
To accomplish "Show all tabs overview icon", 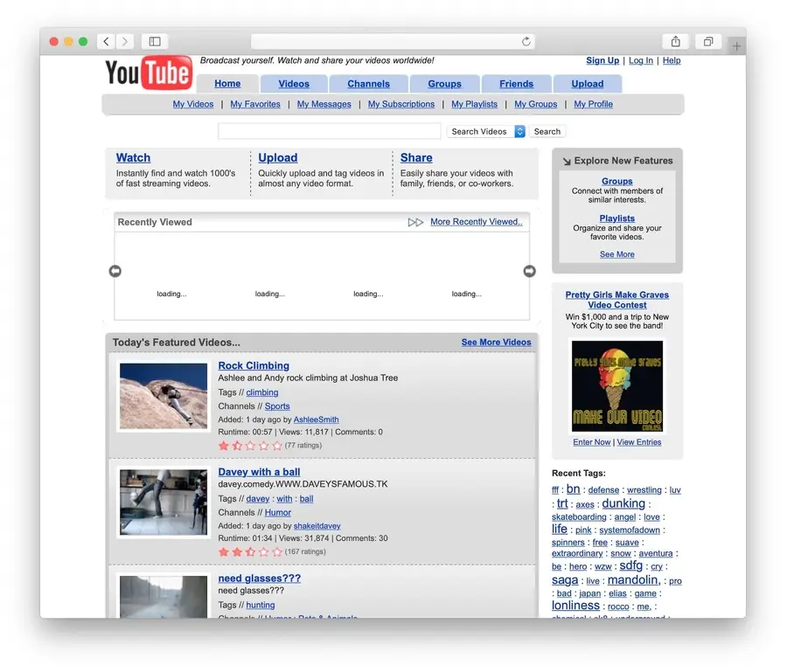I will (707, 41).
